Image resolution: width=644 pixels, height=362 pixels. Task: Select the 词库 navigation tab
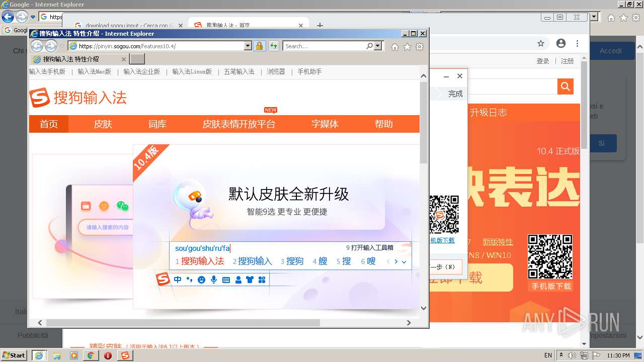157,124
